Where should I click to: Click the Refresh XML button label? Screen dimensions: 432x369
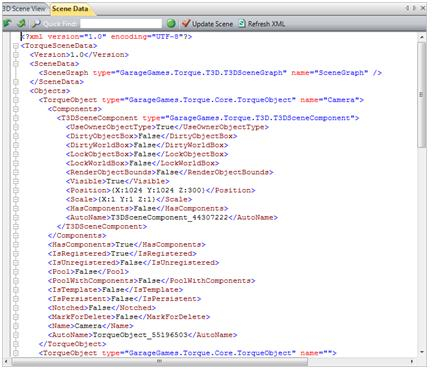(x=266, y=24)
